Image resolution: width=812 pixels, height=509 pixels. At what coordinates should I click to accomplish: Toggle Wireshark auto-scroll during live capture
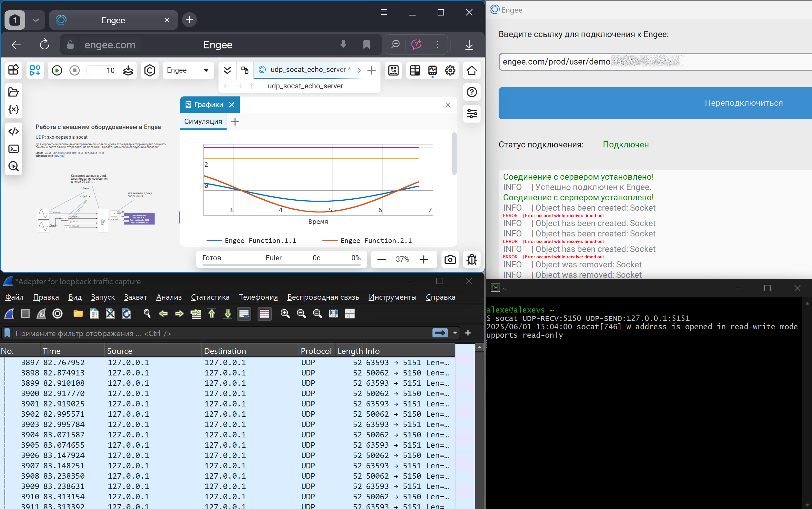[244, 314]
